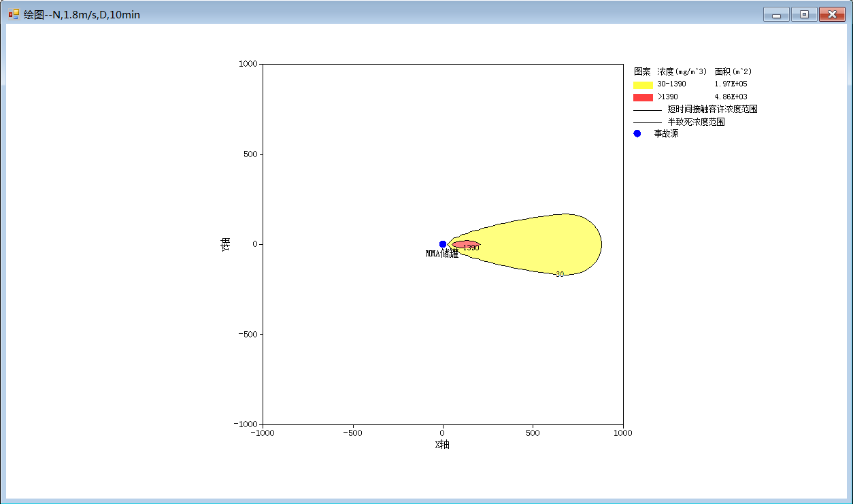Viewport: 853px width, 504px height.
Task: Click the 30 contour label on plume
Action: point(560,275)
